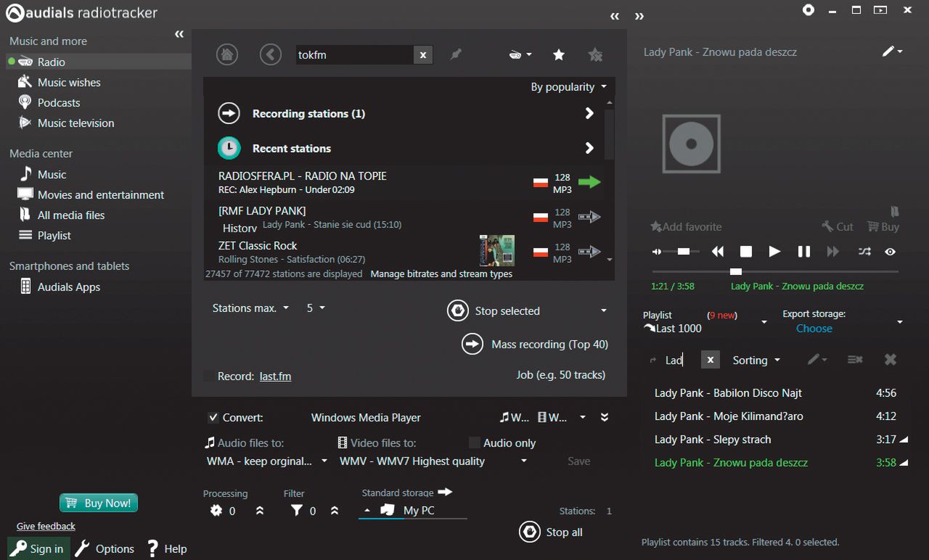Click record arrow for RMF LADY PANK

[589, 217]
